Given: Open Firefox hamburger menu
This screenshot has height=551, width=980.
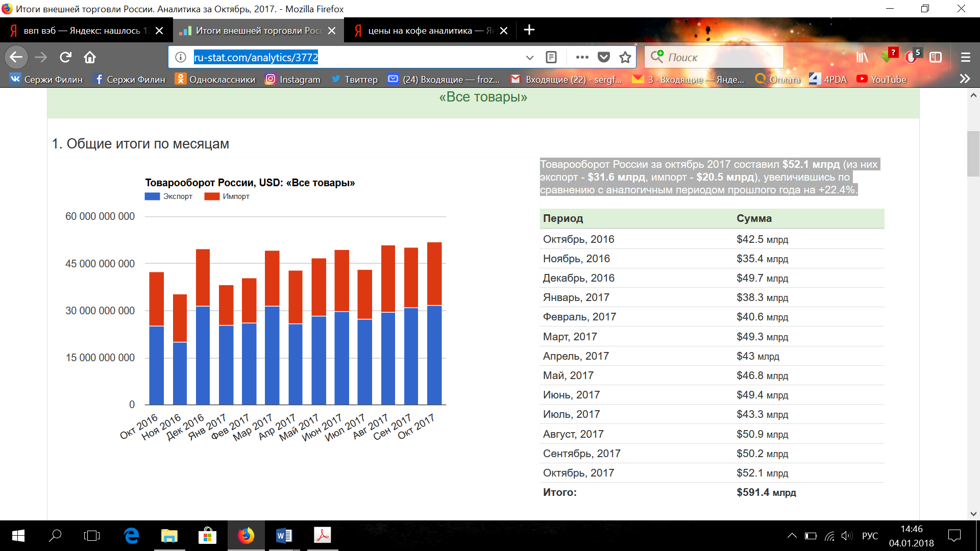Looking at the screenshot, I should pos(965,57).
